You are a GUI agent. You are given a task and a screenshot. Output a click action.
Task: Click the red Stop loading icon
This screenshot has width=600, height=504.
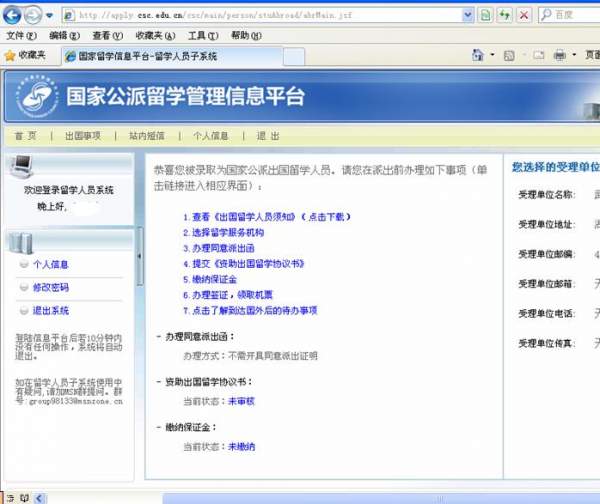coord(524,15)
